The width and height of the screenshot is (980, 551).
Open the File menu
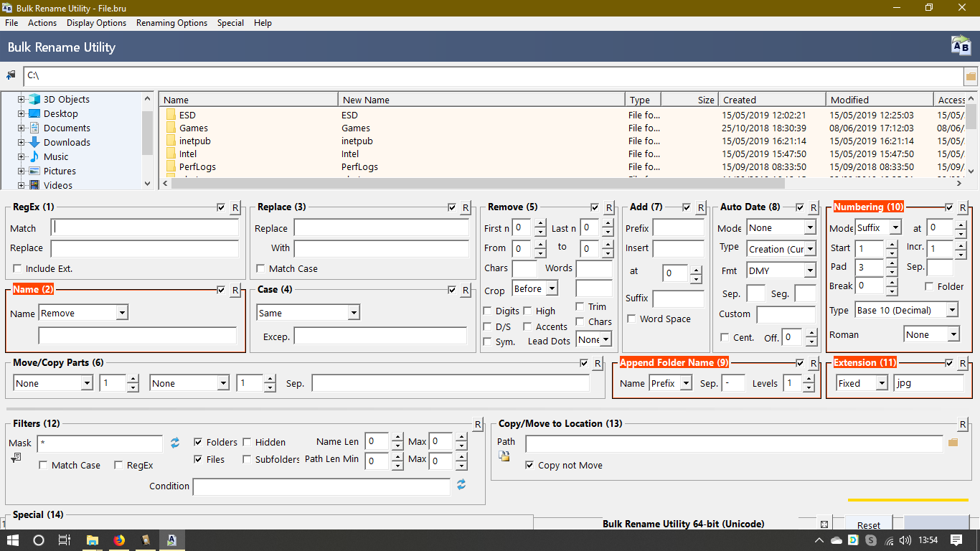(x=11, y=23)
